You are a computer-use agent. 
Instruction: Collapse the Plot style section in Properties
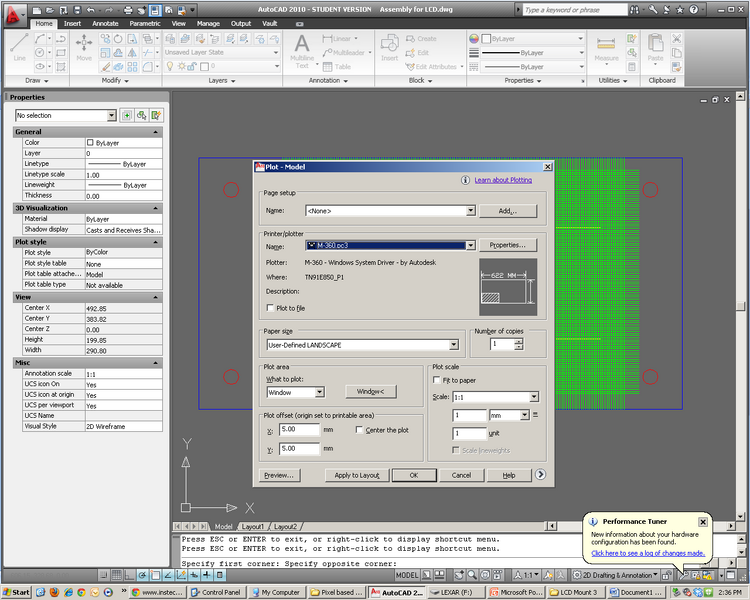pos(155,242)
